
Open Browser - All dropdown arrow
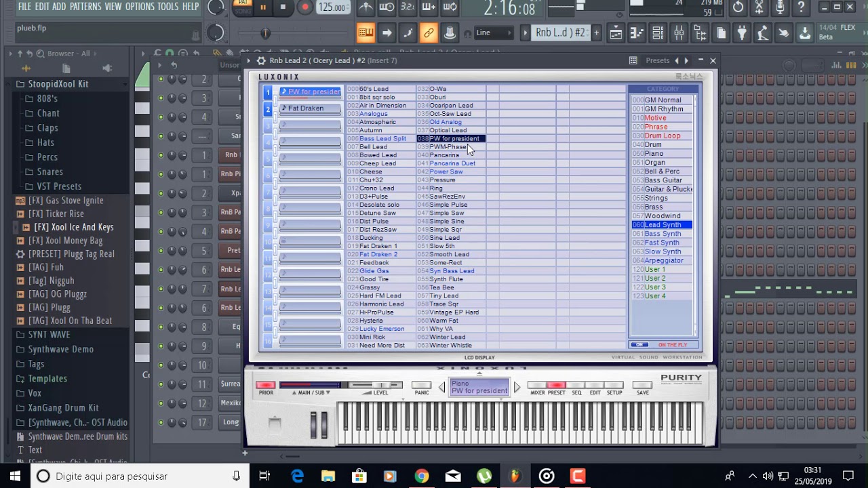pyautogui.click(x=96, y=54)
